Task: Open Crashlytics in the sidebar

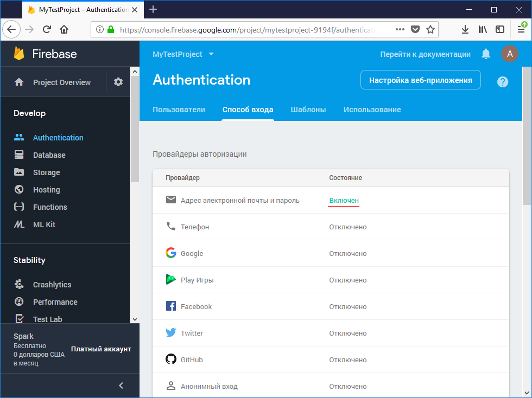Action: click(52, 285)
